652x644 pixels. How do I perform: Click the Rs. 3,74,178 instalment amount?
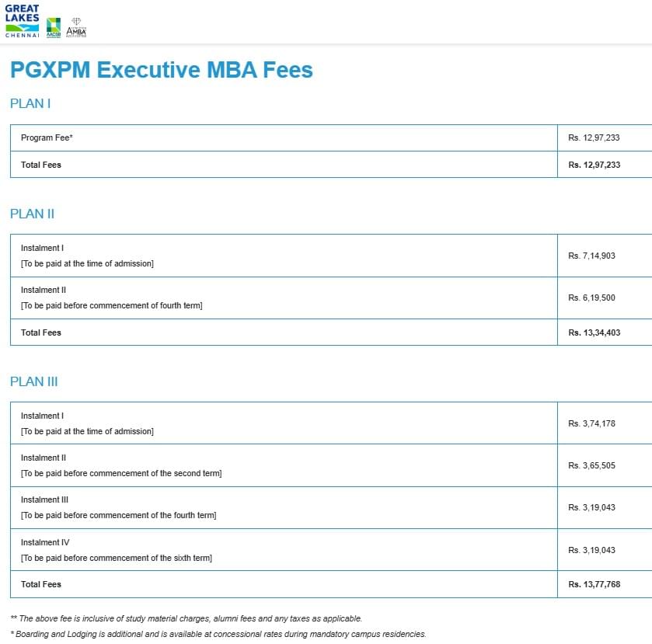[591, 423]
